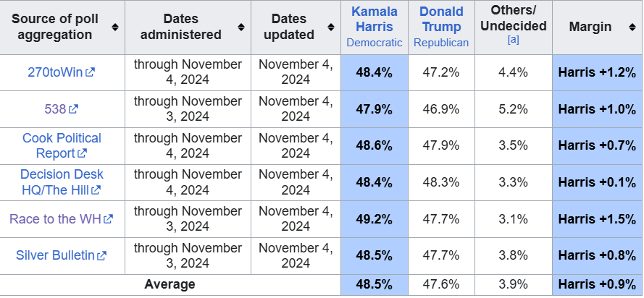Click external link icon beside Silver Bulletin

point(102,255)
